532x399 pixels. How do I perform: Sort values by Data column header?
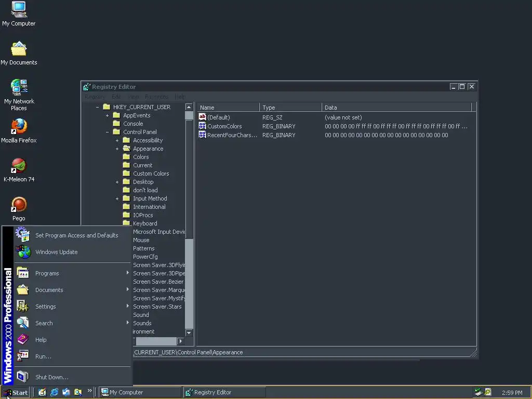pyautogui.click(x=396, y=107)
